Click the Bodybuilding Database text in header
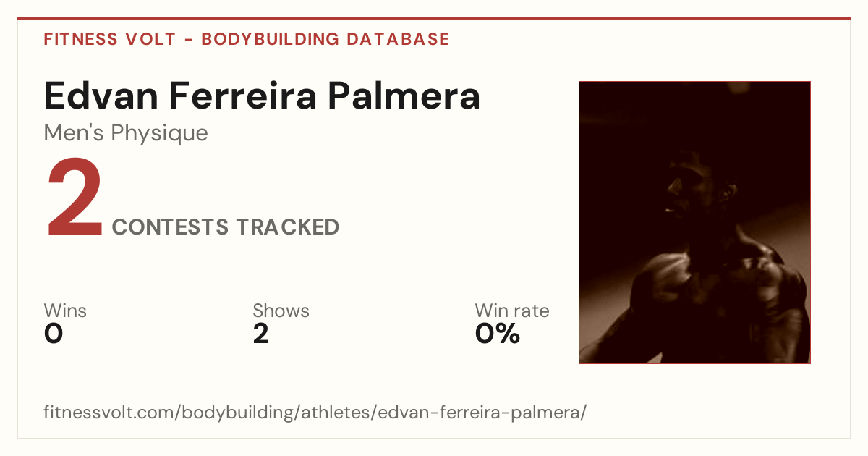 tap(325, 39)
